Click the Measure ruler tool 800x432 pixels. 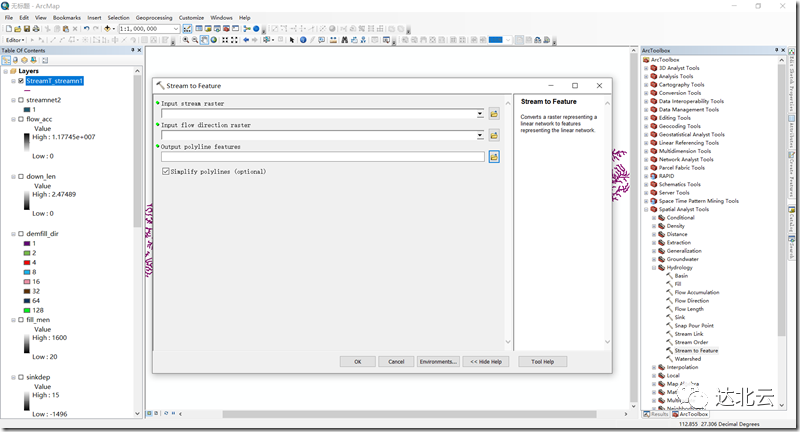coord(333,40)
